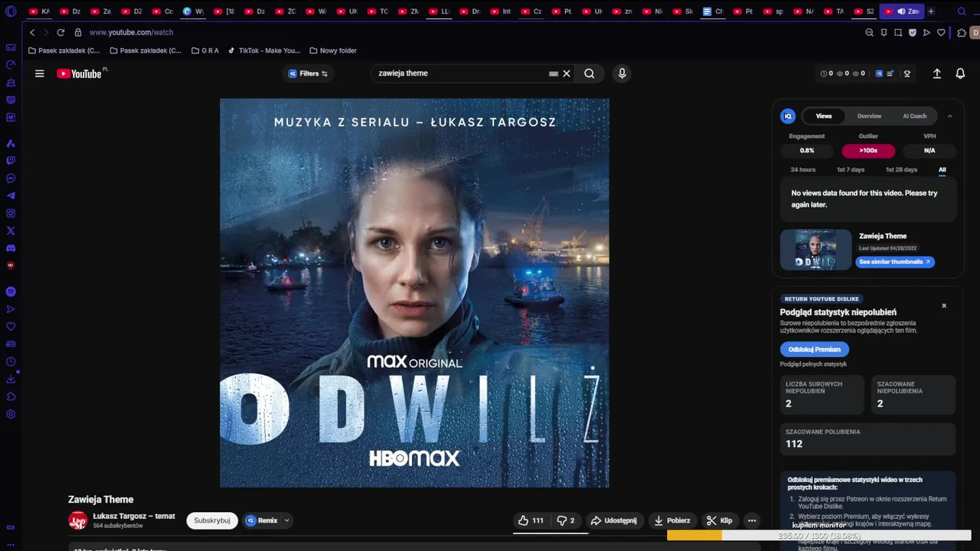Go to the YouTube home logo
The width and height of the screenshot is (980, 551).
(79, 73)
